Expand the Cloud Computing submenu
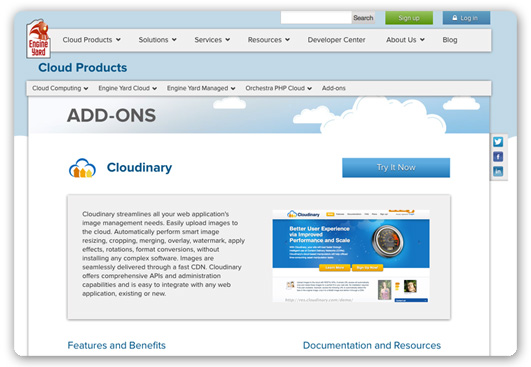 (x=60, y=88)
